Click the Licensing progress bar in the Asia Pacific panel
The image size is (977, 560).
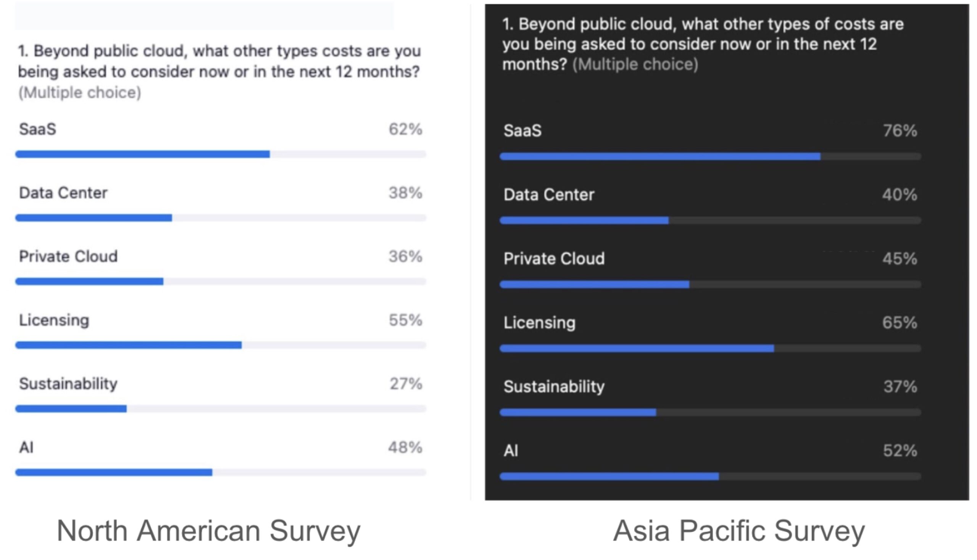(x=710, y=348)
